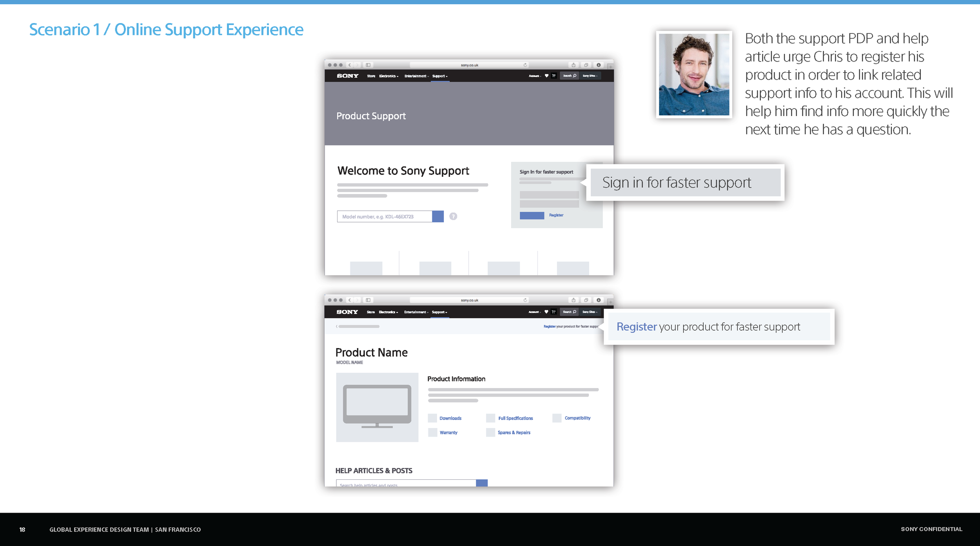Click the share icon in the top browser

573,65
